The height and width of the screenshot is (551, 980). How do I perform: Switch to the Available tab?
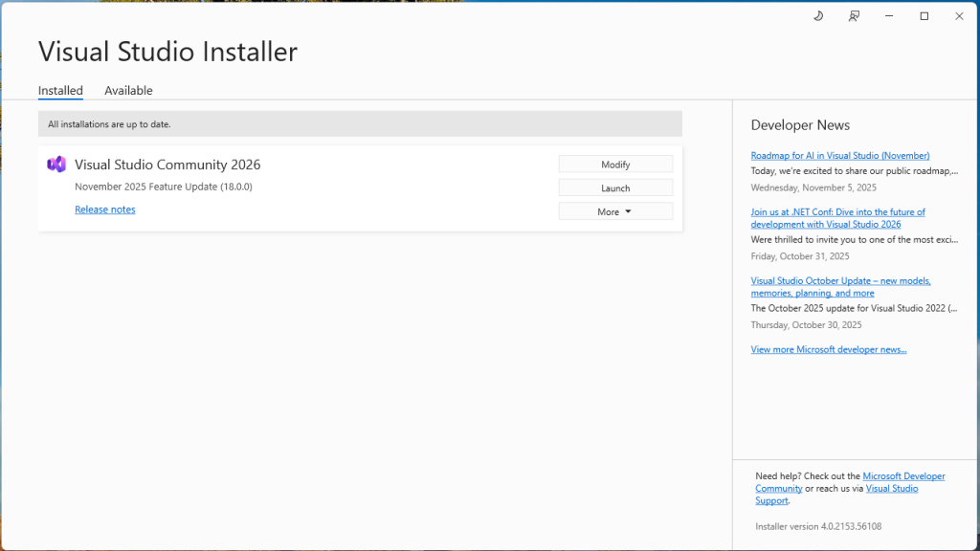point(128,91)
